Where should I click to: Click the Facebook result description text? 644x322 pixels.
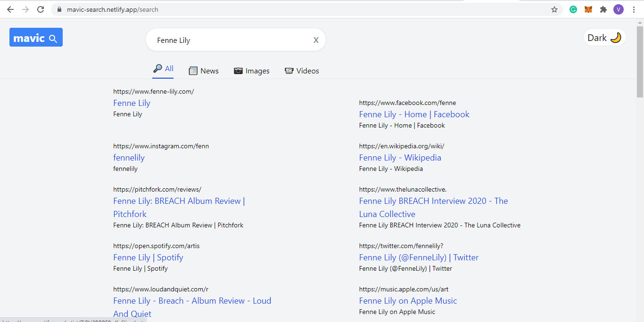pos(402,125)
